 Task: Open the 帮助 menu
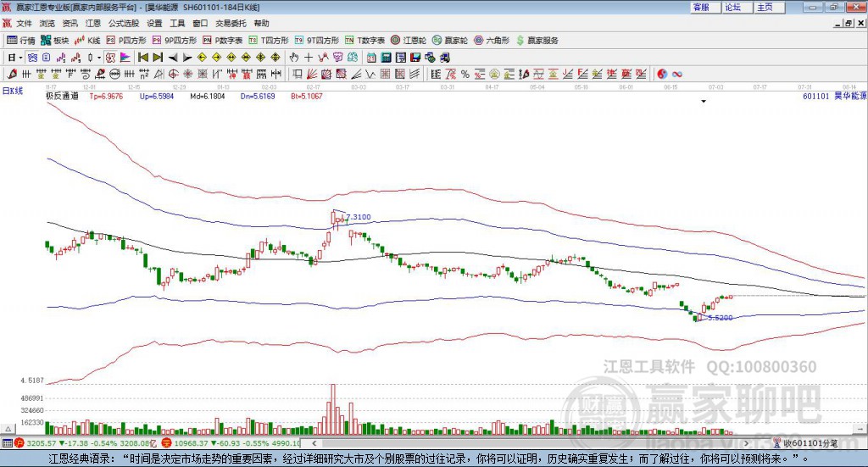[x=261, y=23]
